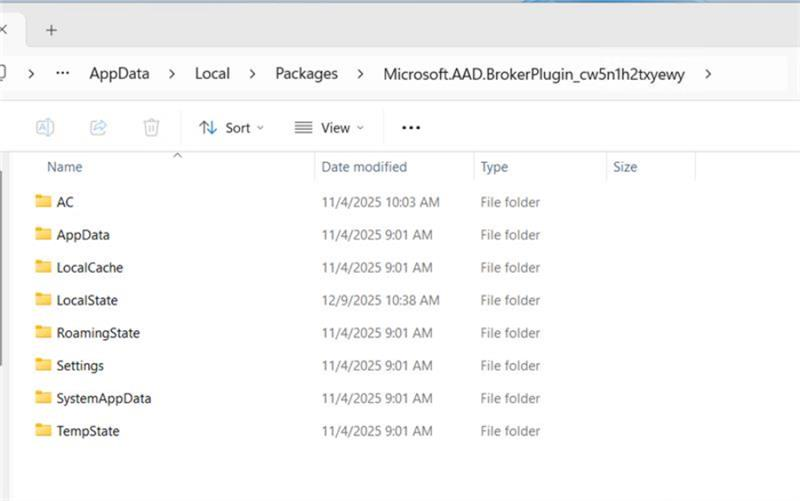Image resolution: width=800 pixels, height=501 pixels.
Task: Add a new tab with plus icon
Action: (x=51, y=31)
